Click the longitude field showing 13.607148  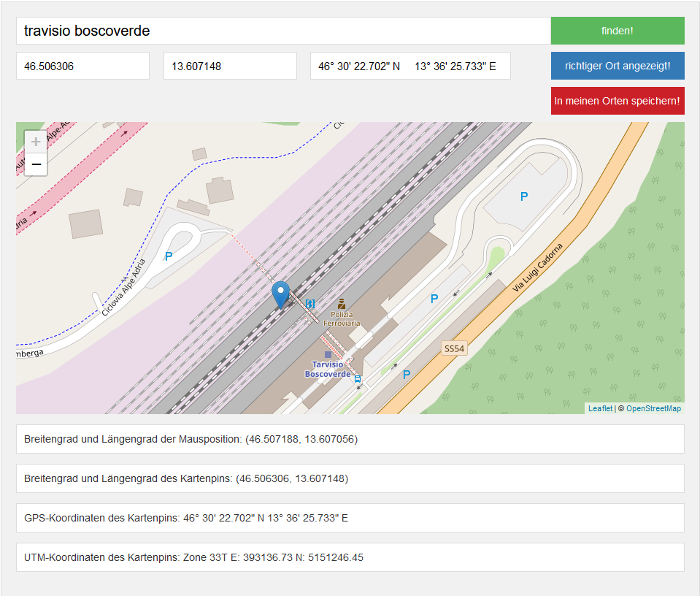[x=230, y=66]
